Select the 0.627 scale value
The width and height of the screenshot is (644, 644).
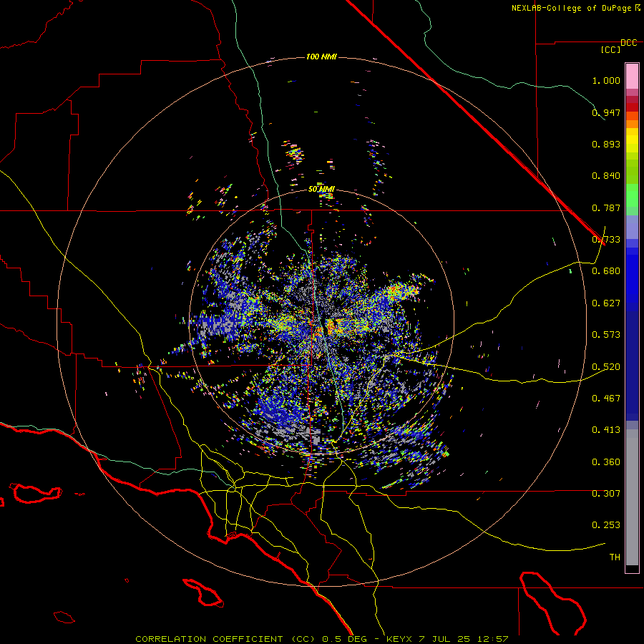pos(606,303)
